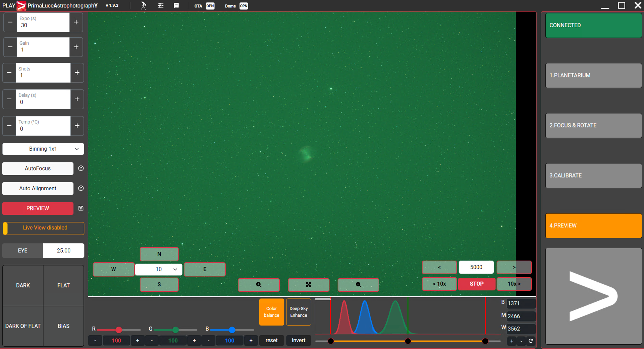Move focuser outward with > button
This screenshot has height=349, width=644.
(514, 267)
